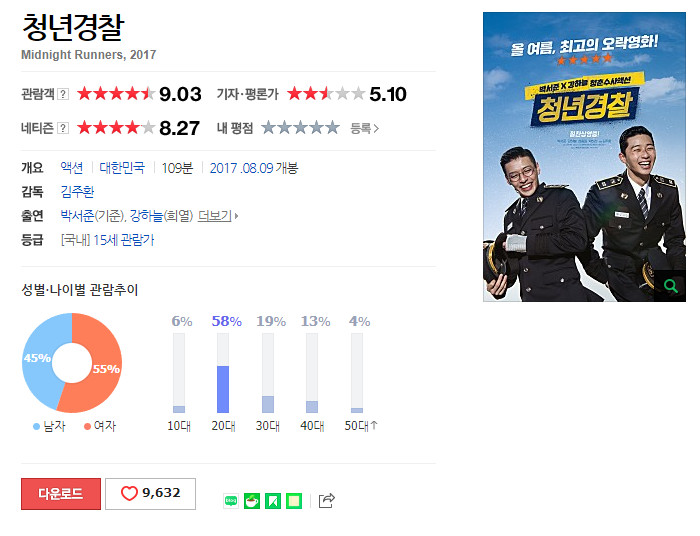The width and height of the screenshot is (700, 536).
Task: Enlarge poster with green magnifier icon
Action: click(x=670, y=286)
